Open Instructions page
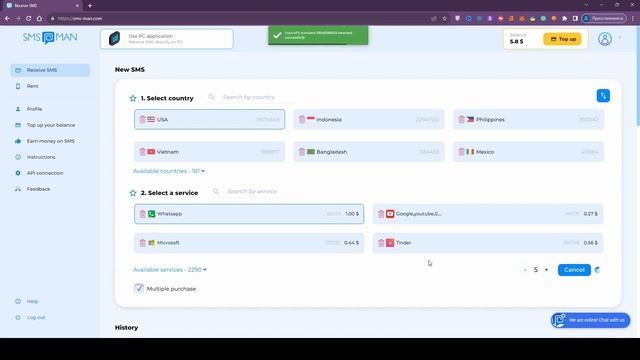Screen dimensions: 640x360 click(x=41, y=157)
